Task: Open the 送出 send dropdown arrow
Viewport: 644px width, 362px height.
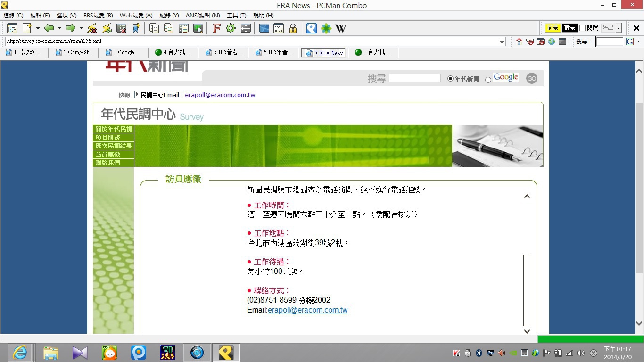Action: click(619, 28)
